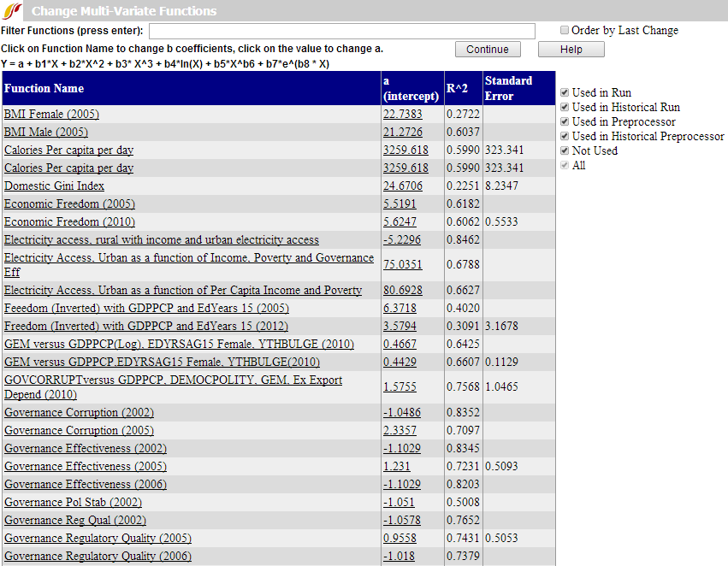Toggle Used in Historical Run checkbox

coord(564,107)
